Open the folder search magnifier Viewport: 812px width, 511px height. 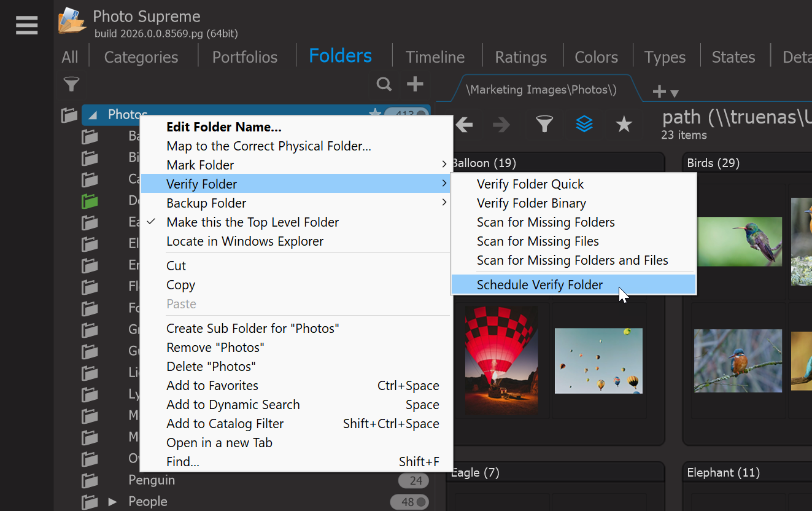click(384, 84)
